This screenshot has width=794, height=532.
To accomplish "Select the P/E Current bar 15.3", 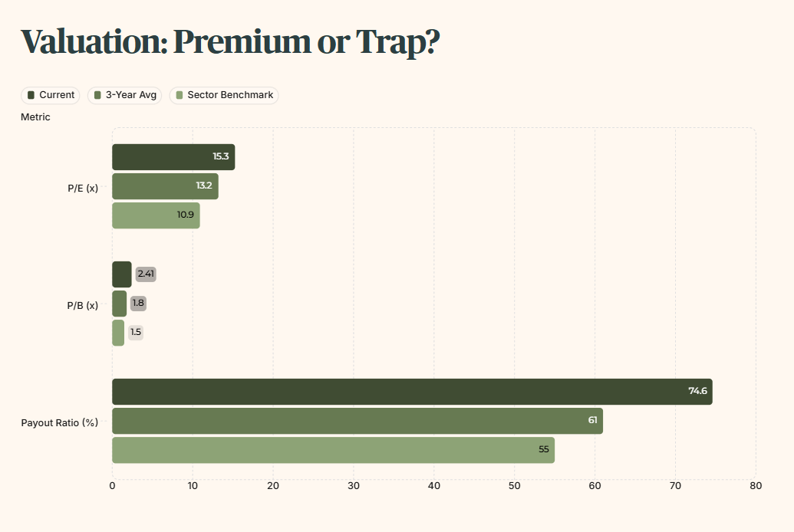I will [x=173, y=157].
